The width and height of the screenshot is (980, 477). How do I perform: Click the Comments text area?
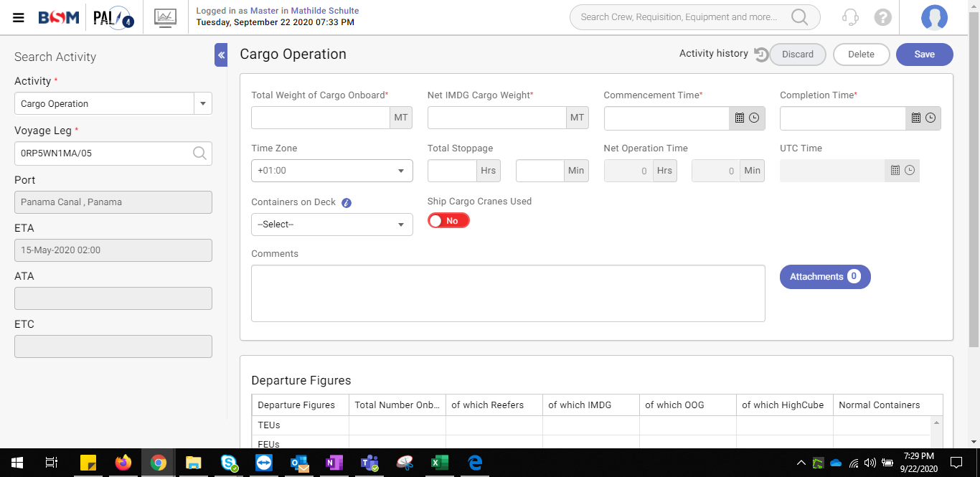point(507,293)
